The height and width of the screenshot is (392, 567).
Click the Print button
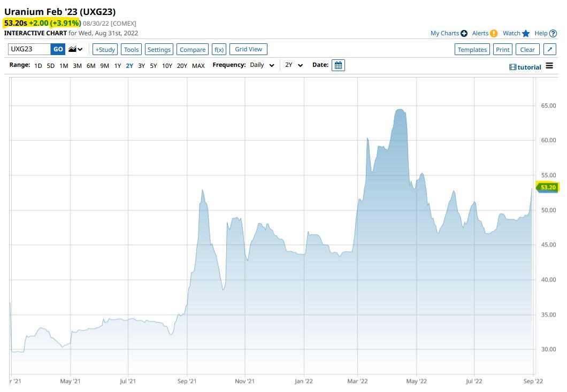(503, 49)
